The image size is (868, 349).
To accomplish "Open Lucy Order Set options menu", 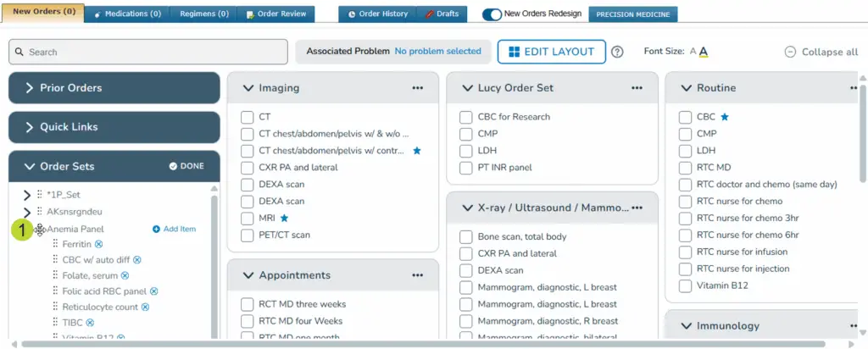I will [636, 88].
